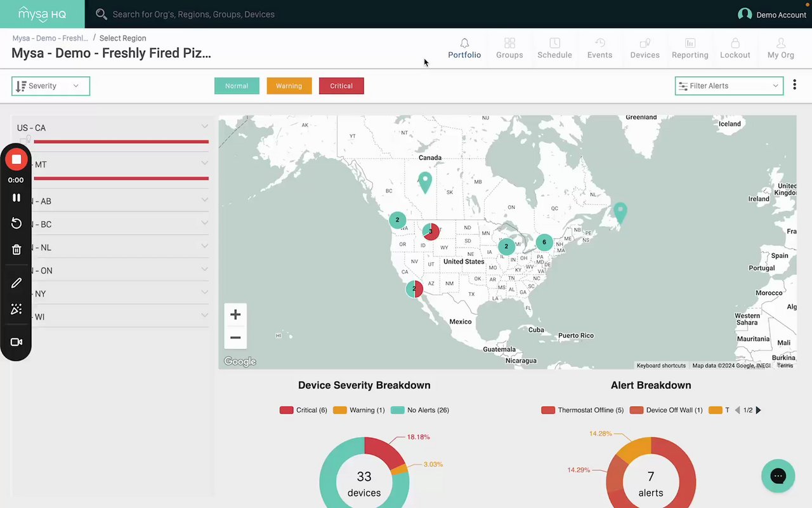Toggle the confetti effects tool

coord(16,309)
